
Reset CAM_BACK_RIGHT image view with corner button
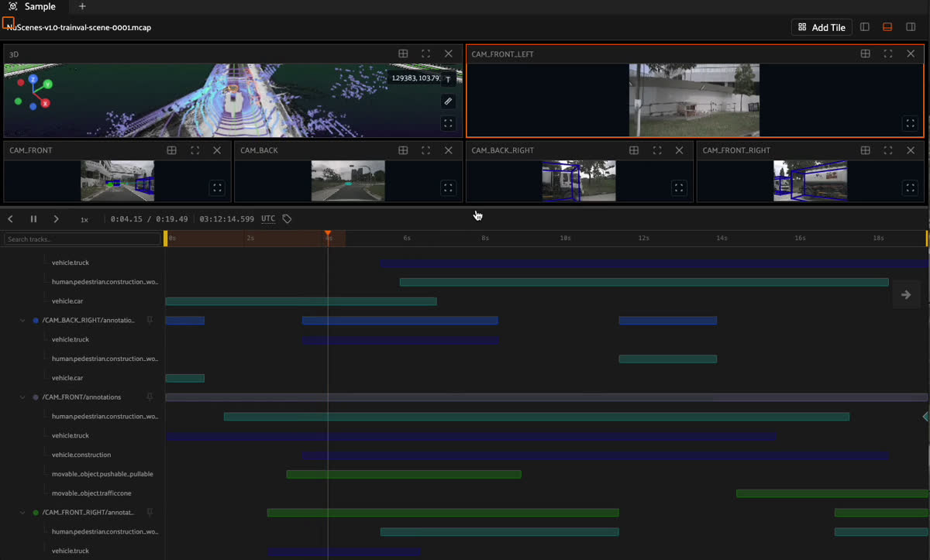[679, 187]
